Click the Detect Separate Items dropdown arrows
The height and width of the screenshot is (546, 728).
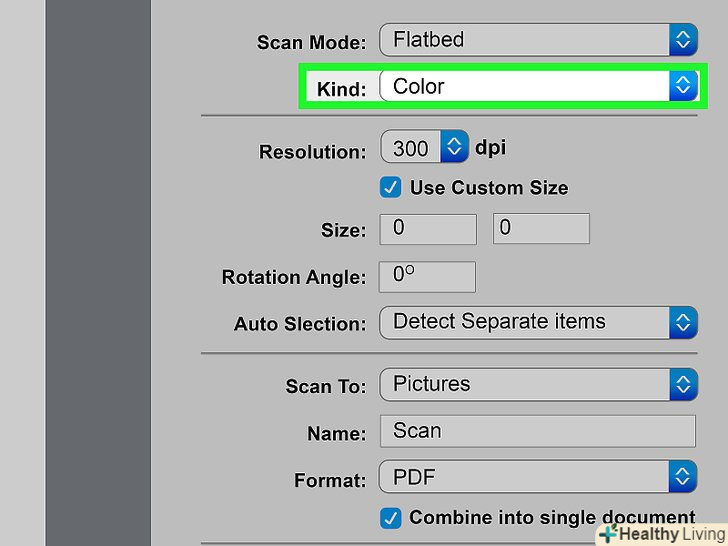pyautogui.click(x=683, y=322)
